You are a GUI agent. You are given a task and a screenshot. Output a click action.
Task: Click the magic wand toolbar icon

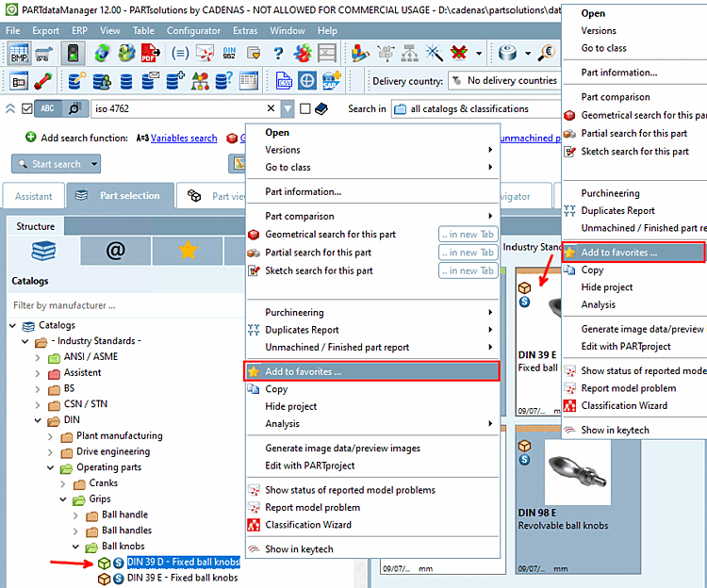tap(435, 53)
